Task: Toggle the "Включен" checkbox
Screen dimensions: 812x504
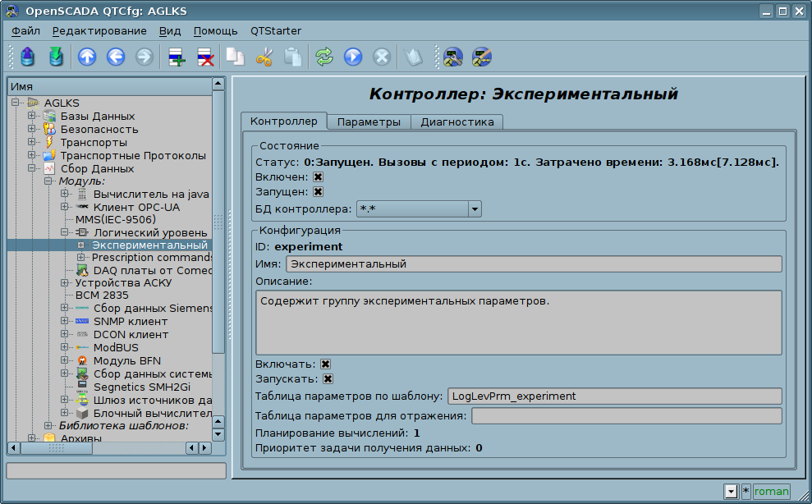Action: 319,176
